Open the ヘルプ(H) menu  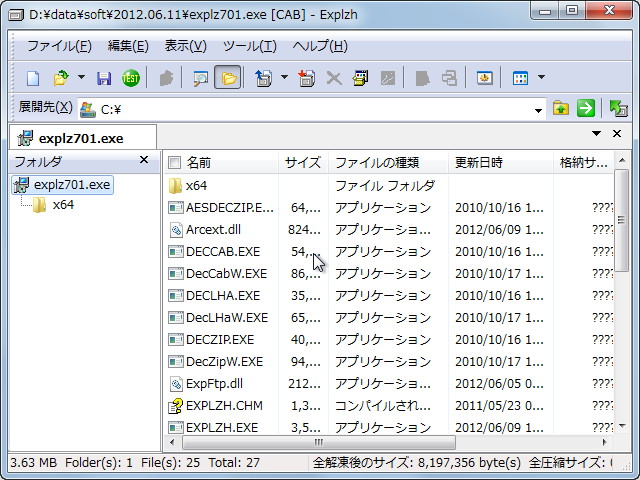[320, 46]
